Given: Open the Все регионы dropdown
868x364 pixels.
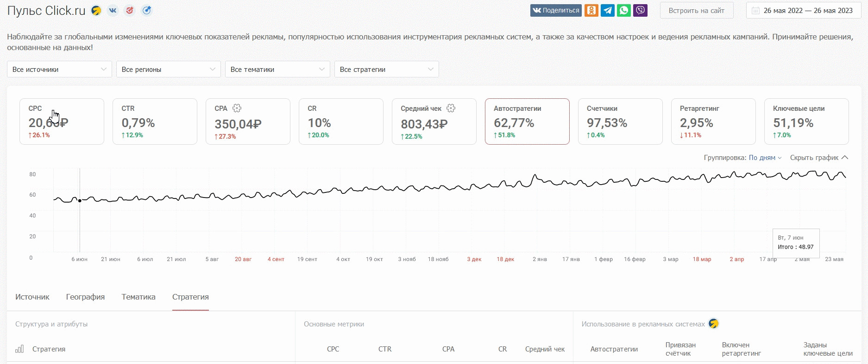Looking at the screenshot, I should pos(169,70).
